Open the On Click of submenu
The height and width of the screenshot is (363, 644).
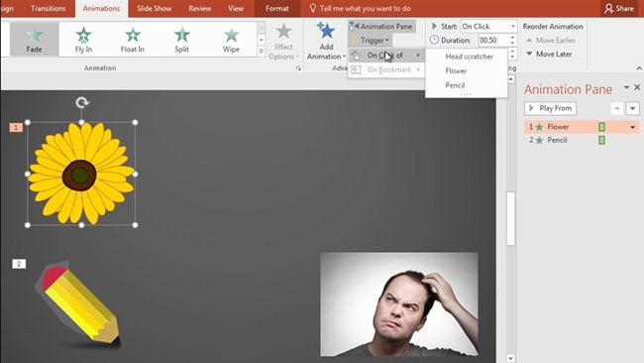(386, 56)
